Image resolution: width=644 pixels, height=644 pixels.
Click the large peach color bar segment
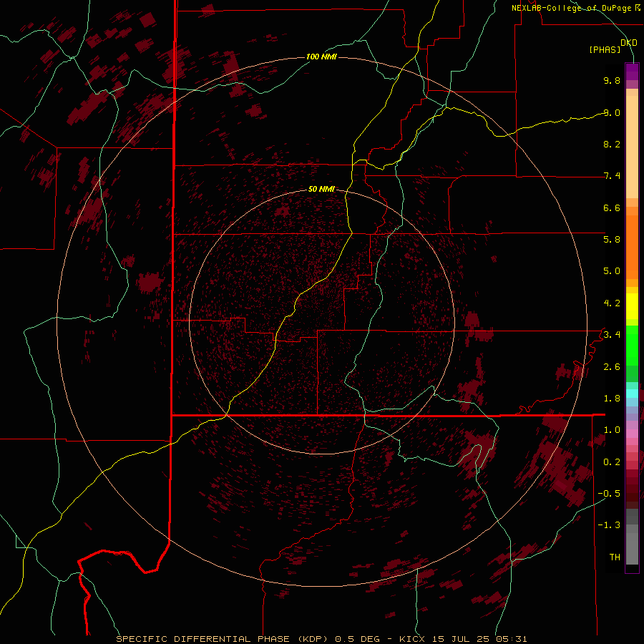632,147
